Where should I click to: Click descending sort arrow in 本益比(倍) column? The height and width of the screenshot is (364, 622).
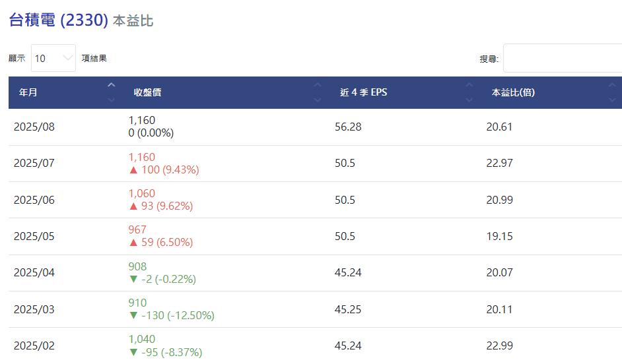[x=612, y=100]
